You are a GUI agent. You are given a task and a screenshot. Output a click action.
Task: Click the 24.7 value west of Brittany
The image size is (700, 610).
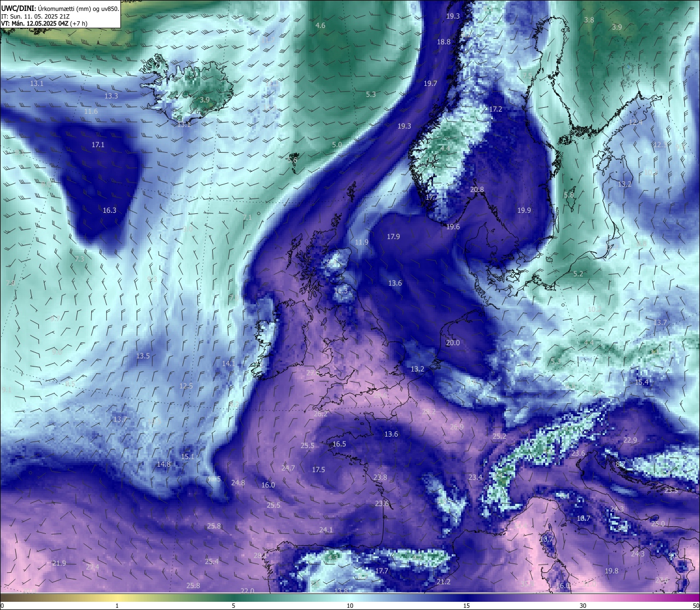[288, 468]
